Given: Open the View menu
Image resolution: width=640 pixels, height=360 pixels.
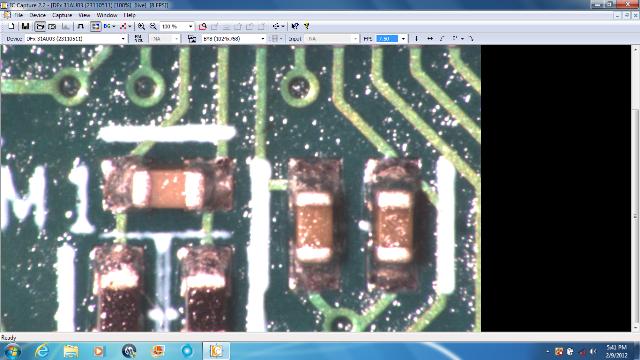Looking at the screenshot, I should tap(84, 15).
